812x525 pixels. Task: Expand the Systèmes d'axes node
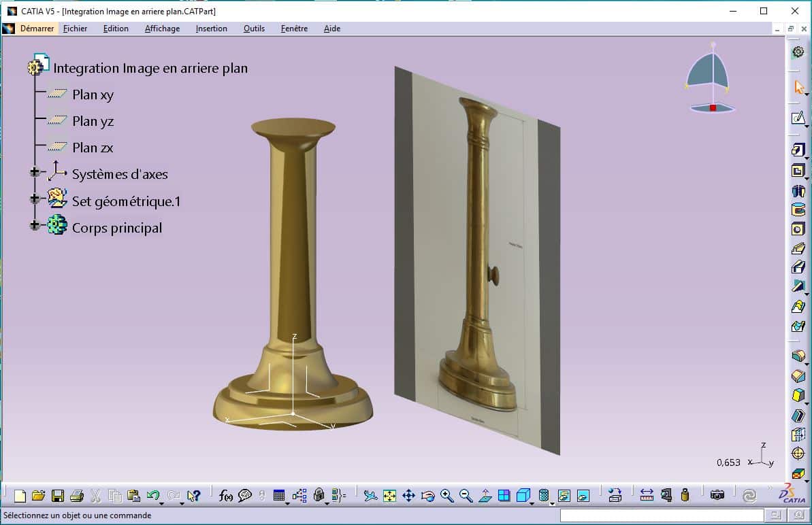pos(34,172)
